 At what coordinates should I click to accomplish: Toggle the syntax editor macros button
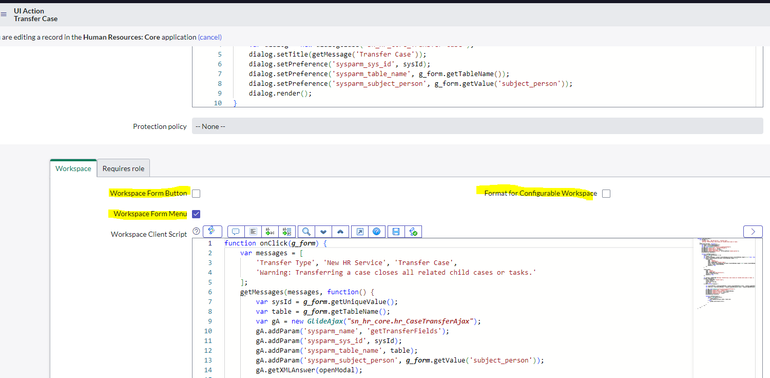point(212,231)
